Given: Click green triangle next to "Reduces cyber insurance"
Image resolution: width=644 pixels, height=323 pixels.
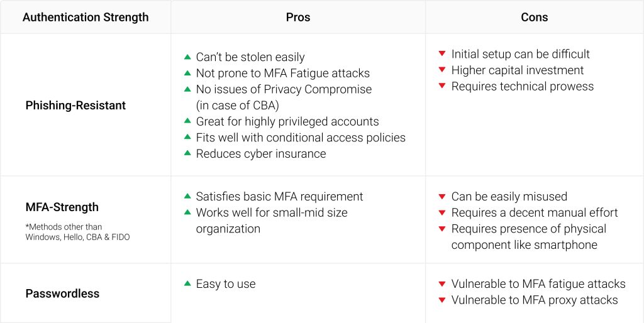Looking at the screenshot, I should 187,153.
